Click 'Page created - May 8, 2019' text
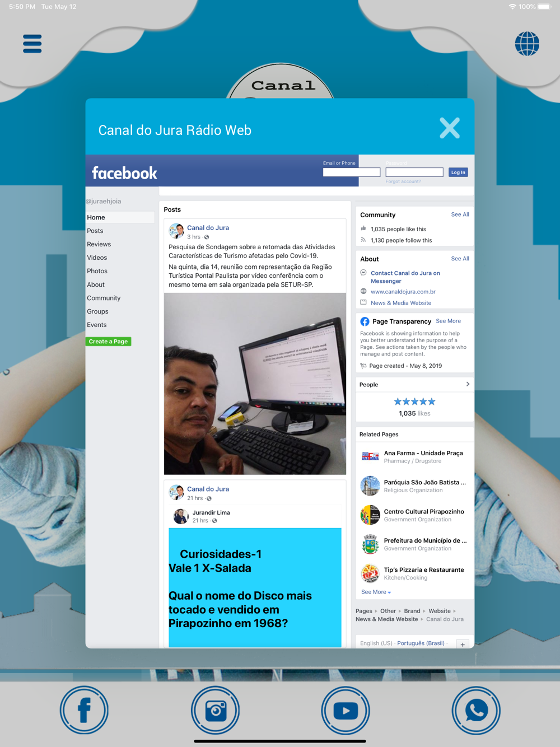 [x=405, y=366]
